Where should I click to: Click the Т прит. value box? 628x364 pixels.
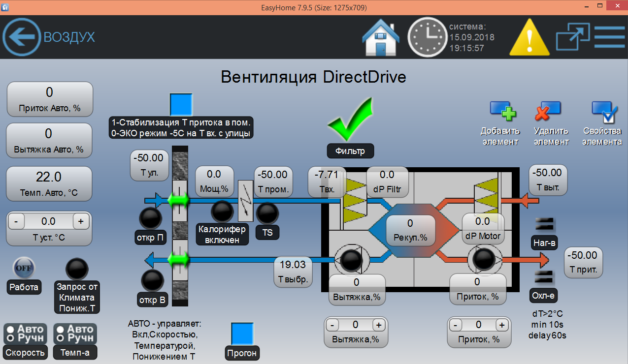click(583, 262)
